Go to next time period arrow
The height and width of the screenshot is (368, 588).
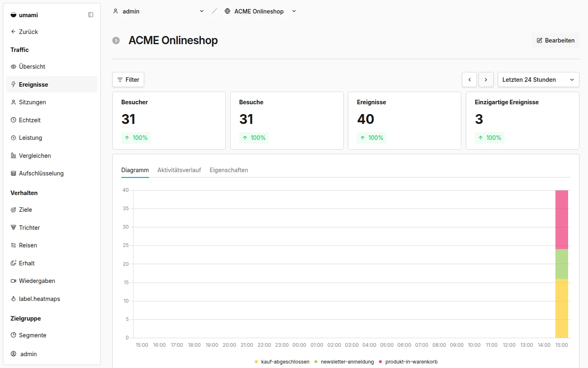(x=486, y=80)
